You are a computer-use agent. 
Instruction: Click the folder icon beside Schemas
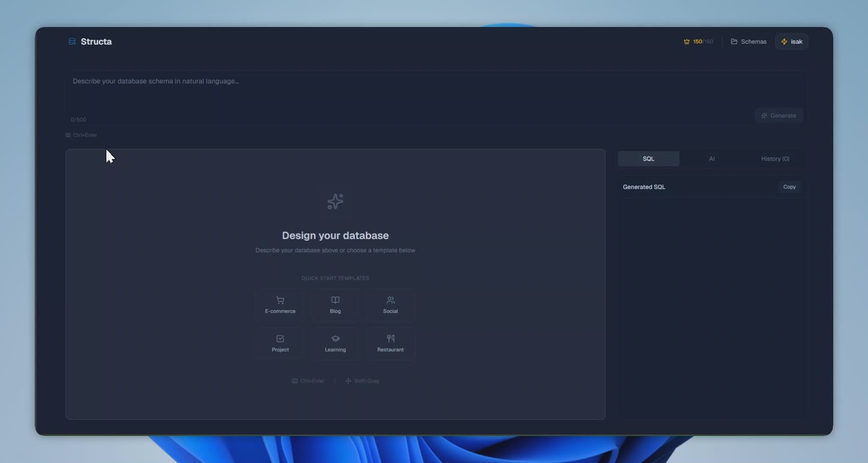(x=734, y=42)
